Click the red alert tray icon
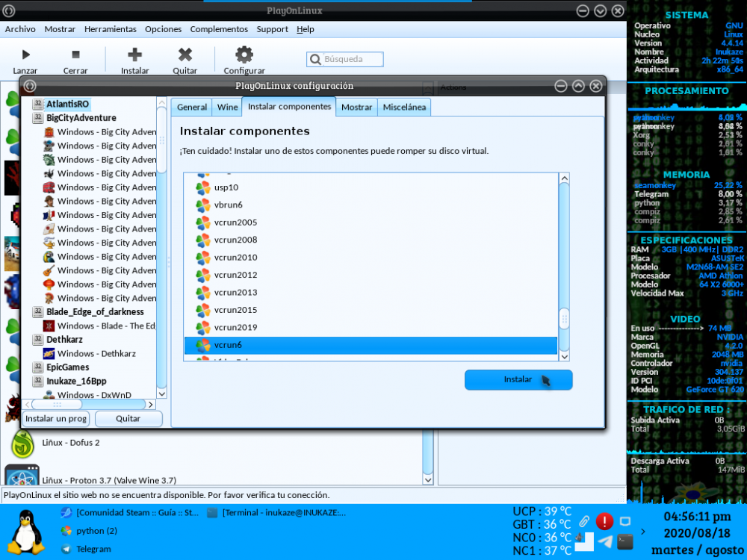The height and width of the screenshot is (560, 747). point(604,521)
